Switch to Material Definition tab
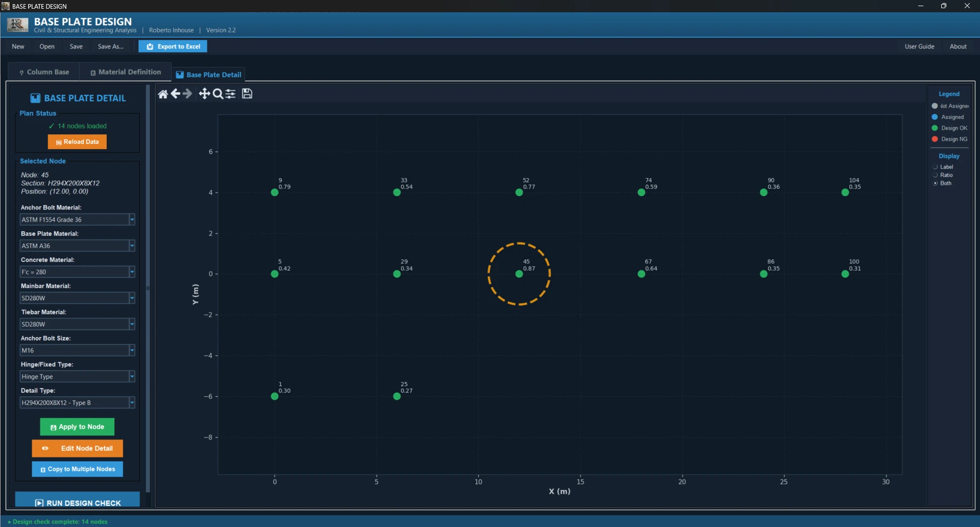This screenshot has height=527, width=980. [126, 72]
